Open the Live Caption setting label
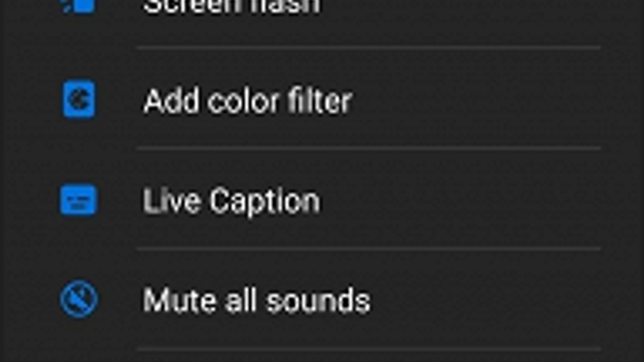Screen dimensions: 644x362 (x=231, y=200)
